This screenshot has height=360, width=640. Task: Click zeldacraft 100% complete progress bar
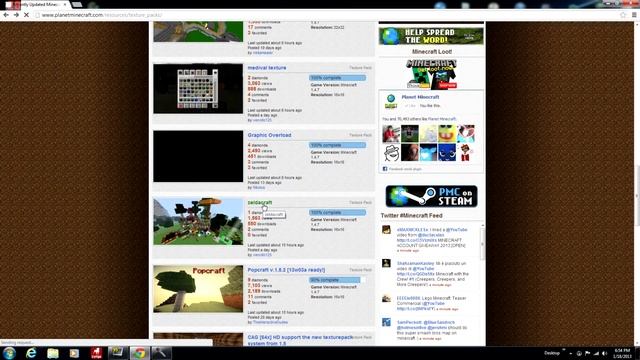[337, 213]
